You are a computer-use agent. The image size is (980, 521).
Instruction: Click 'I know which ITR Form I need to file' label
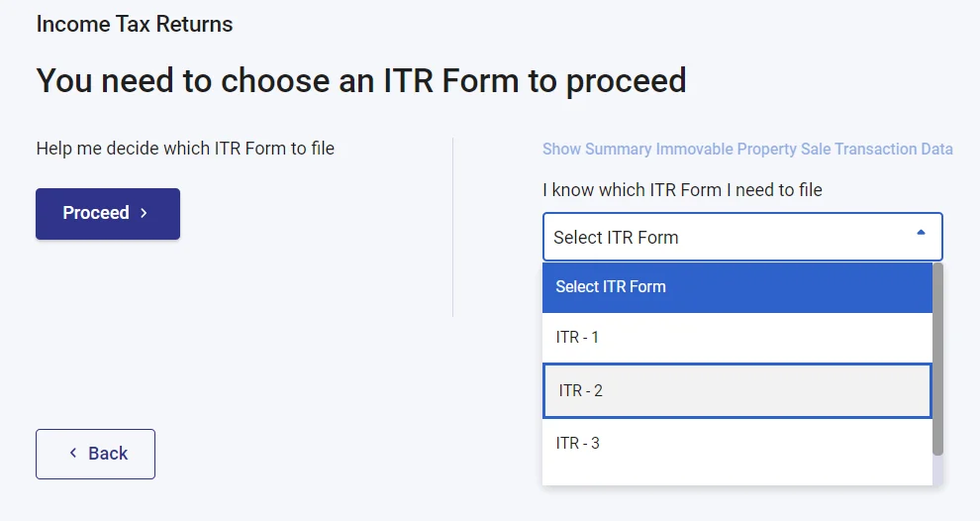[682, 189]
